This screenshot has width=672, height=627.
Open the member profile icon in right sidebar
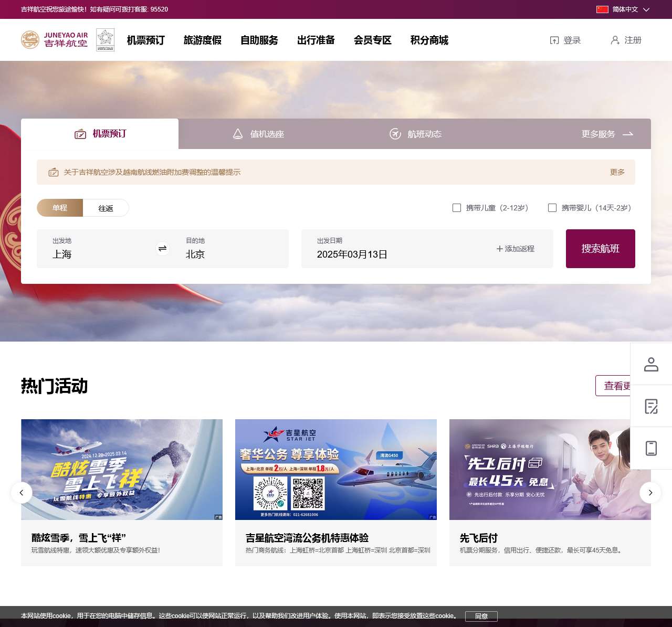(x=651, y=364)
